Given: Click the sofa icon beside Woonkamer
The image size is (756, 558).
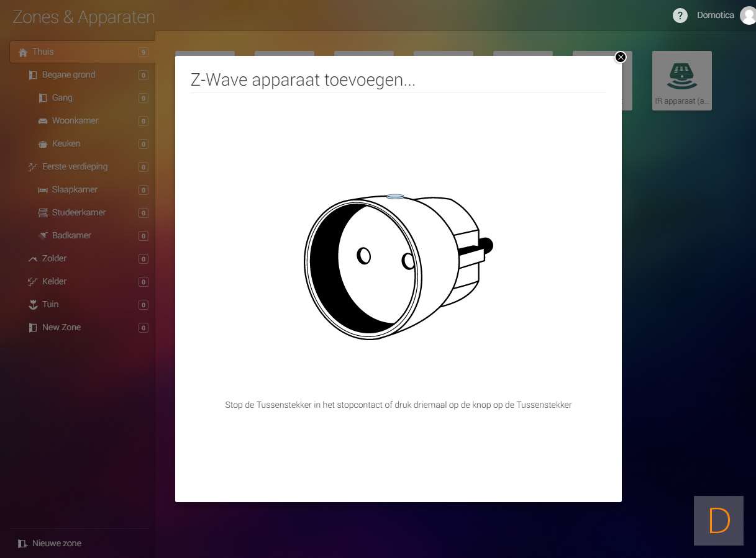Looking at the screenshot, I should (43, 121).
